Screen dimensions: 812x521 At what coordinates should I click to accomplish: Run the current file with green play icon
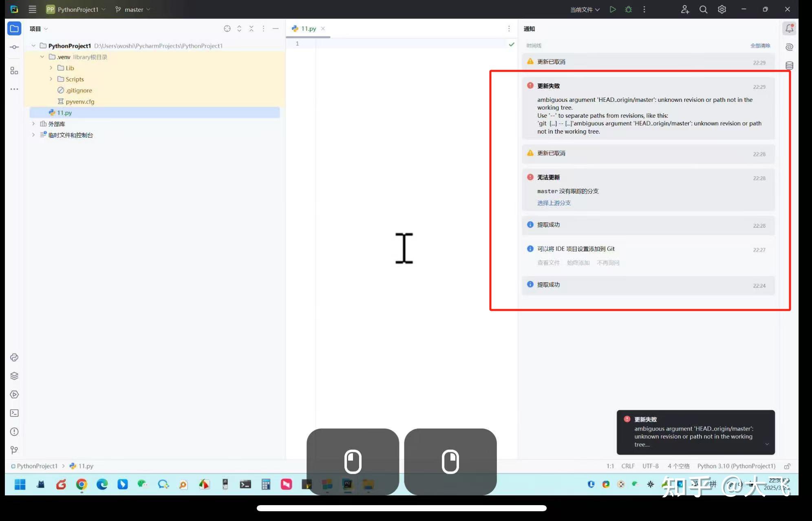point(613,9)
